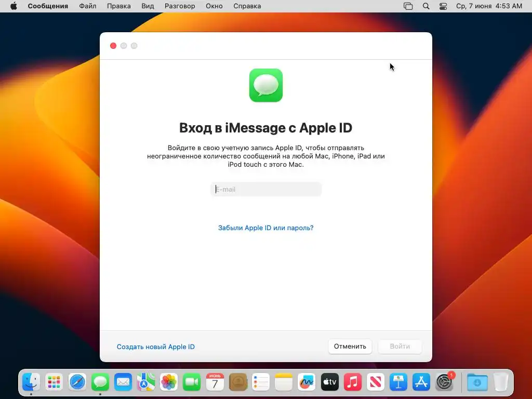Open News from the Dock
The width and height of the screenshot is (532, 399).
click(376, 382)
